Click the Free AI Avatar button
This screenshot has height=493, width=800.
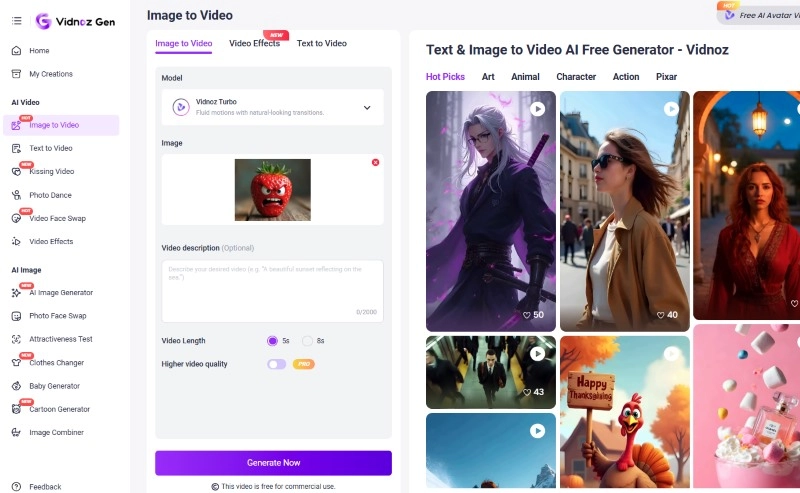759,15
